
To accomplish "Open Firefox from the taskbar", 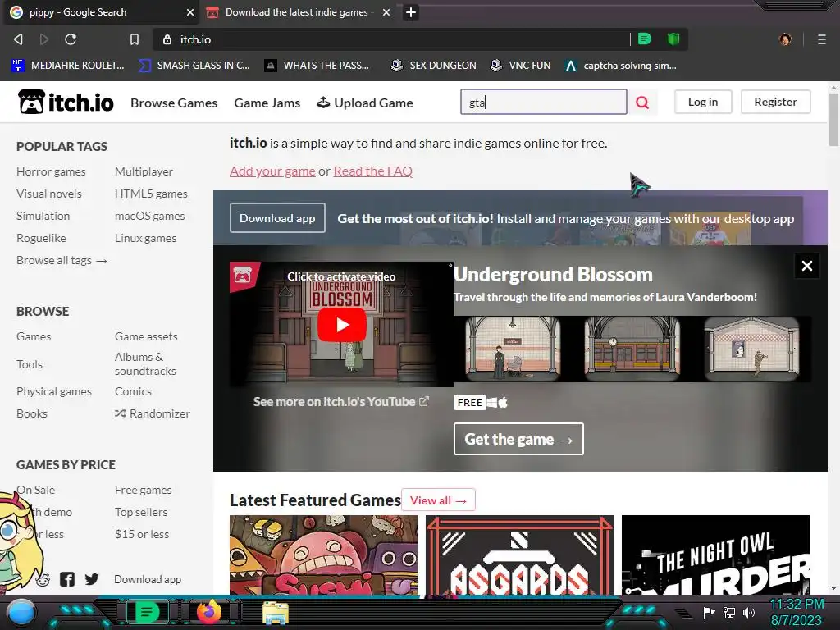I will click(209, 611).
